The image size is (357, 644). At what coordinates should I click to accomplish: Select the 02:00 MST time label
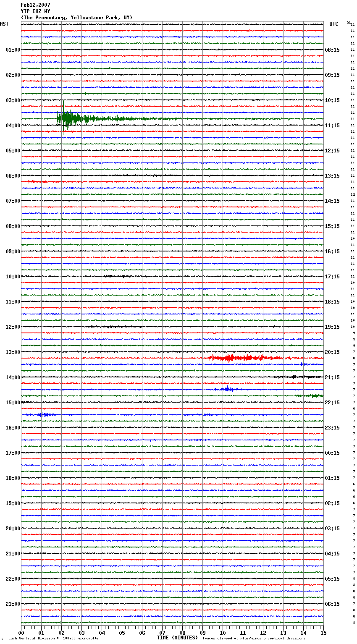13,75
